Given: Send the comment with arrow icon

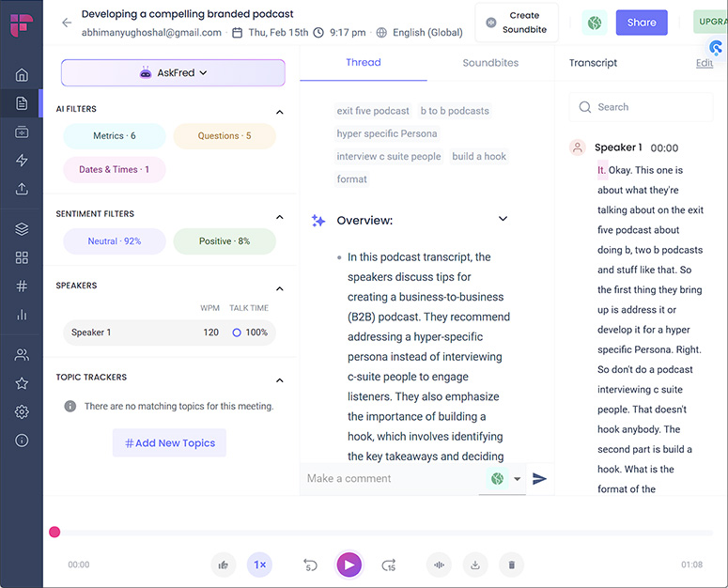Looking at the screenshot, I should [x=539, y=478].
